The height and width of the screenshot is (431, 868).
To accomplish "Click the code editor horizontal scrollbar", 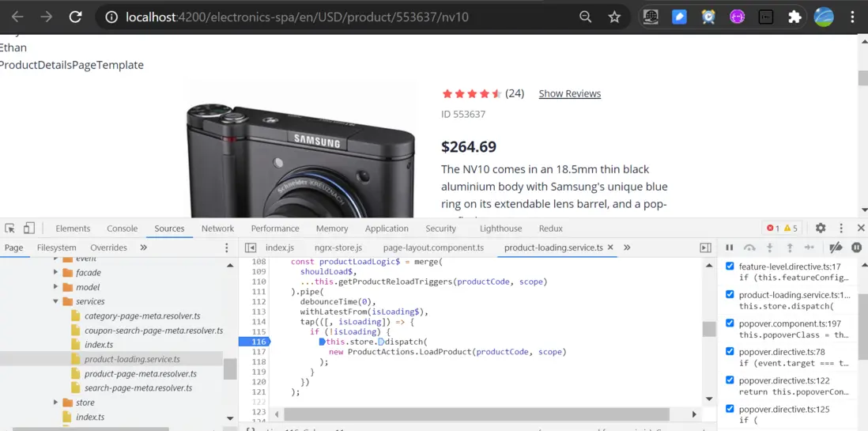I will point(476,414).
